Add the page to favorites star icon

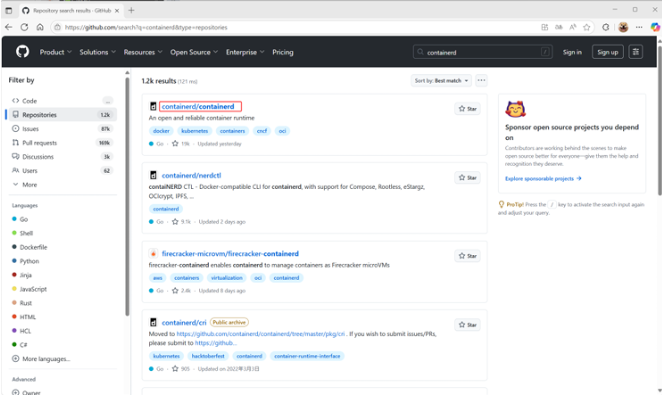586,27
